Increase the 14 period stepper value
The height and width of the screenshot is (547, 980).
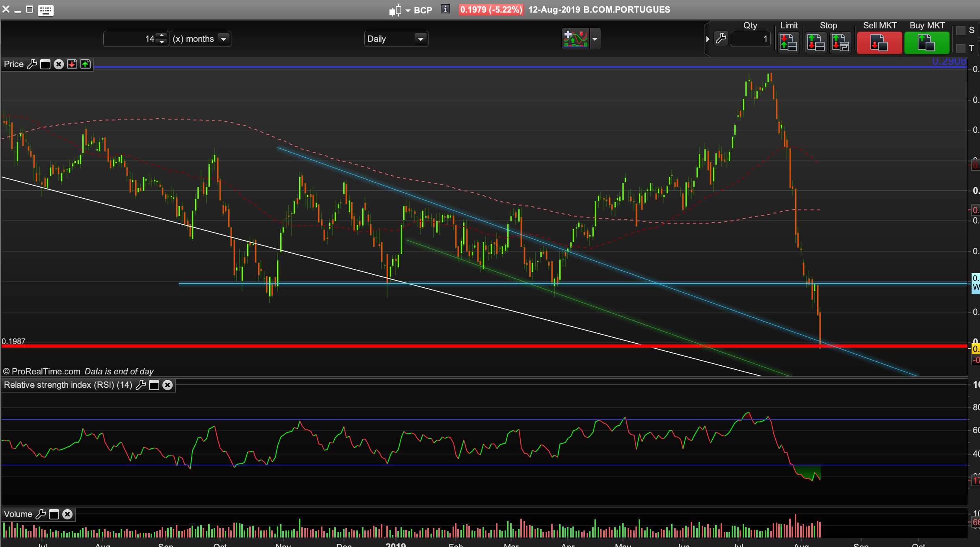162,35
